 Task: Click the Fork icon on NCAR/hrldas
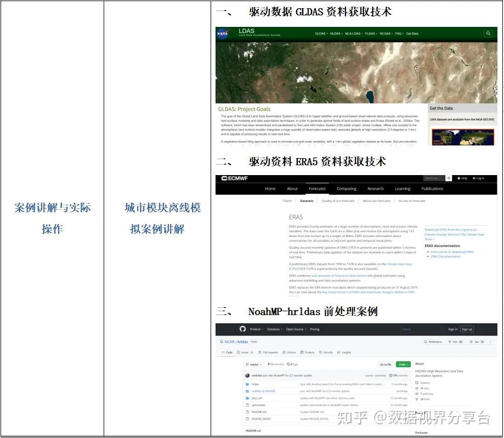pyautogui.click(x=451, y=341)
